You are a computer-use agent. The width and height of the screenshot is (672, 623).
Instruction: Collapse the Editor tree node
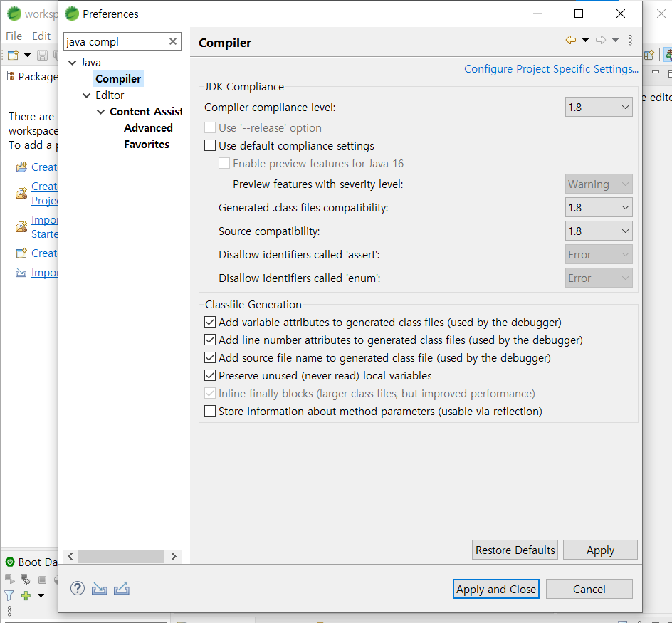tap(87, 95)
